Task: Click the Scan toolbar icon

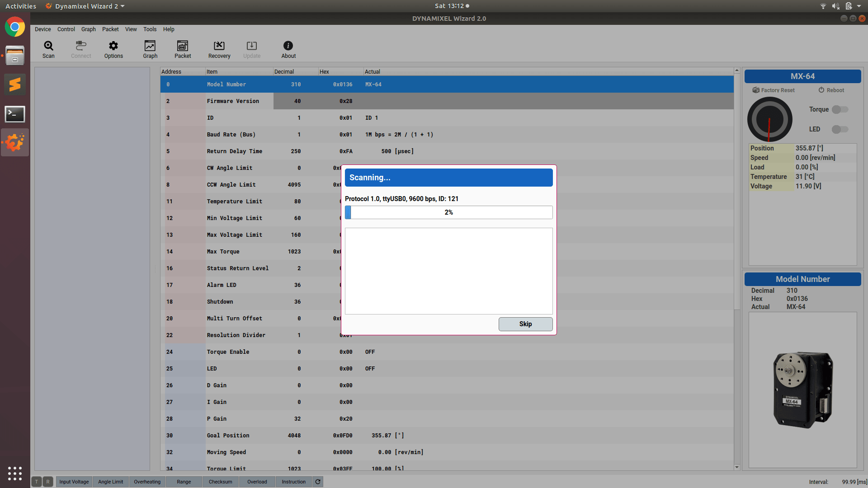Action: click(48, 46)
